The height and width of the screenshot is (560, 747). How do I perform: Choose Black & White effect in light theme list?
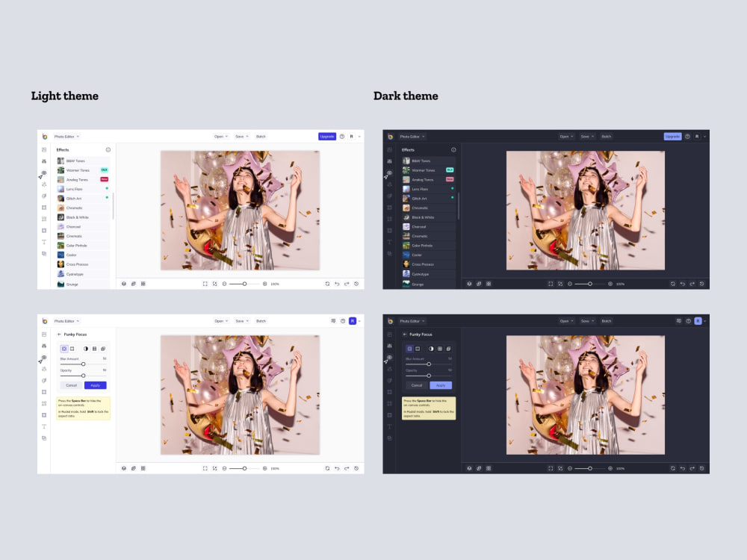[83, 217]
